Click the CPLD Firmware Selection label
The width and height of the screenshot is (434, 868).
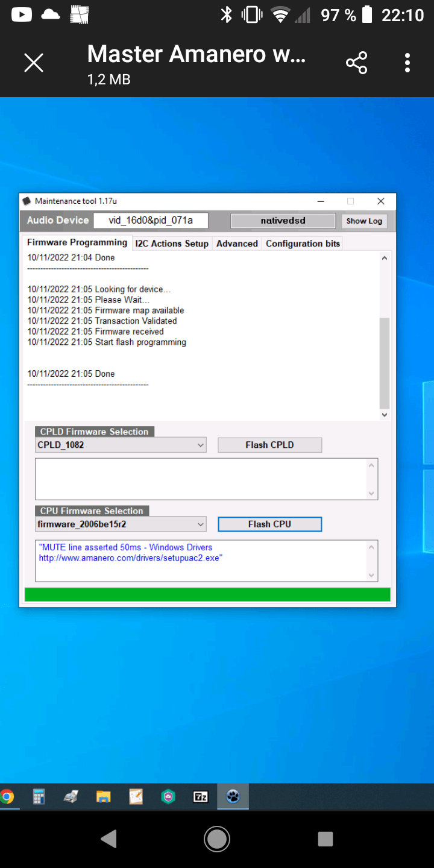pos(94,432)
